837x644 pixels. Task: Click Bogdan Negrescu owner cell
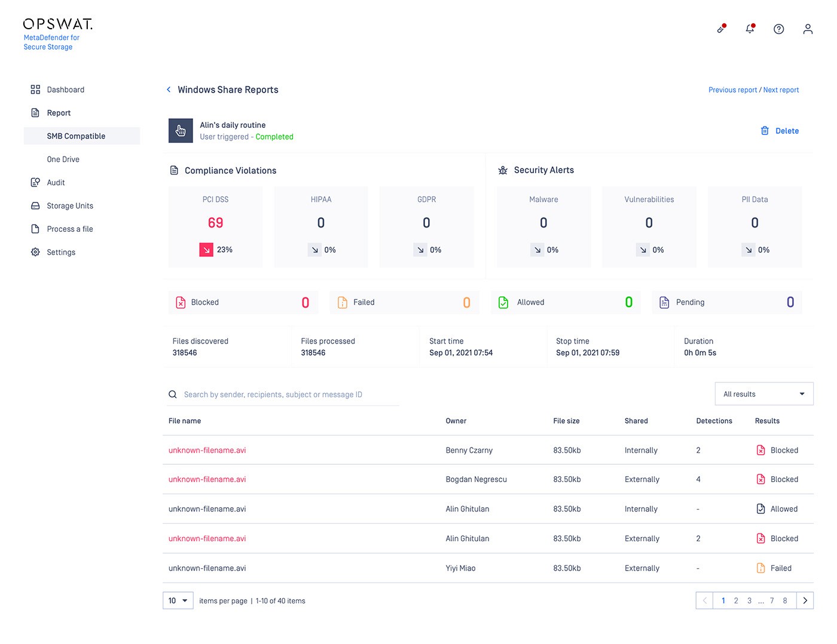coord(476,479)
